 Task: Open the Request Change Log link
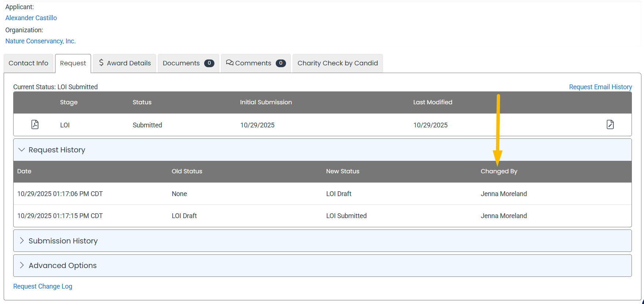[x=43, y=286]
